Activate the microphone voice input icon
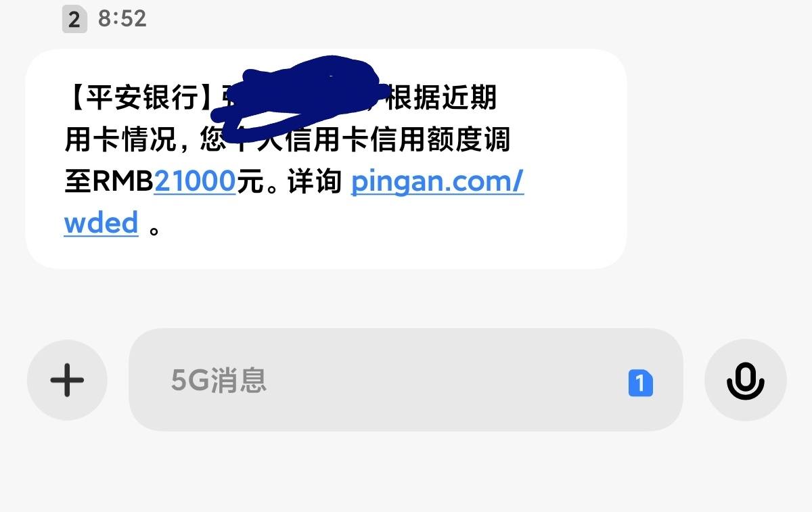Viewport: 812px width, 512px height. coord(745,379)
